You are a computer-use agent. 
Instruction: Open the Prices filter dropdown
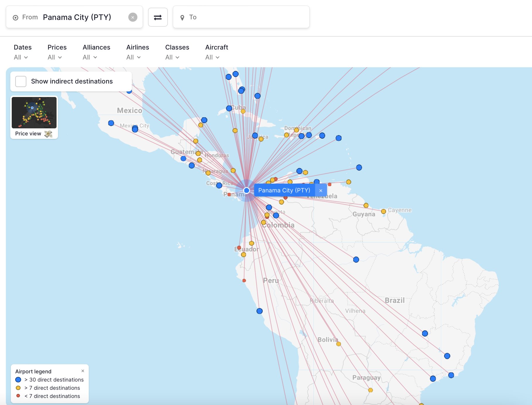click(57, 52)
